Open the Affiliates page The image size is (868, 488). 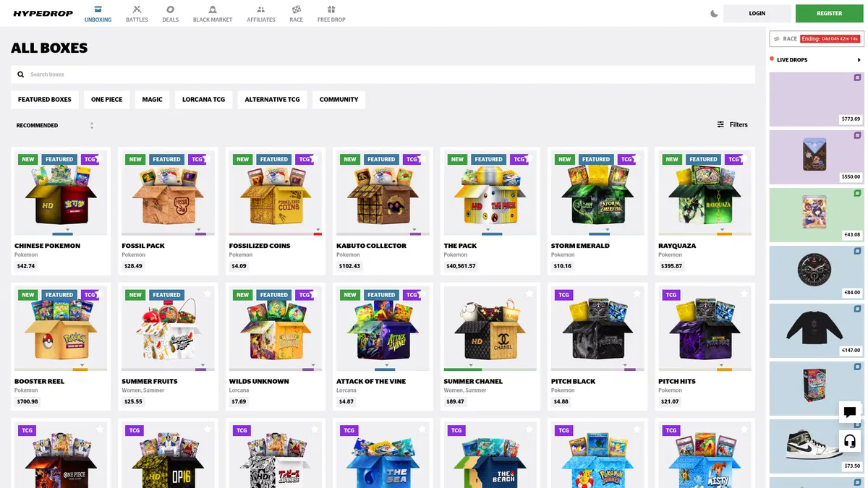(x=261, y=14)
